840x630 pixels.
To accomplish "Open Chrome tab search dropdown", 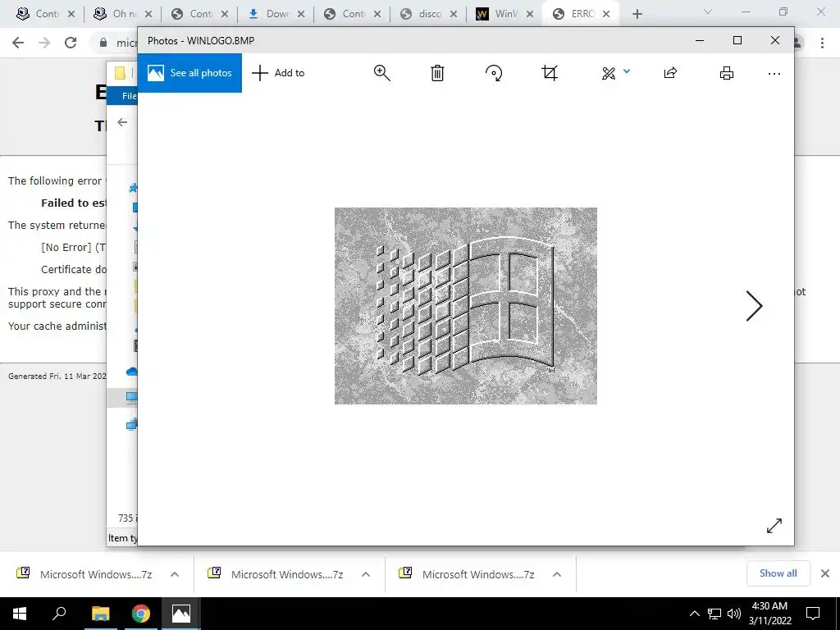I will click(708, 11).
